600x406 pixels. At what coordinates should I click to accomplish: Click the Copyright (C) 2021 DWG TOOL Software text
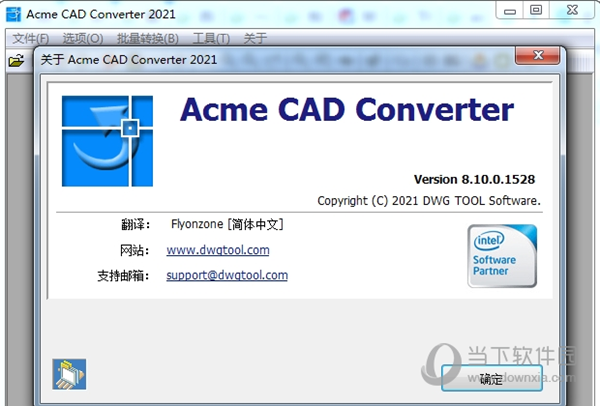pos(429,201)
